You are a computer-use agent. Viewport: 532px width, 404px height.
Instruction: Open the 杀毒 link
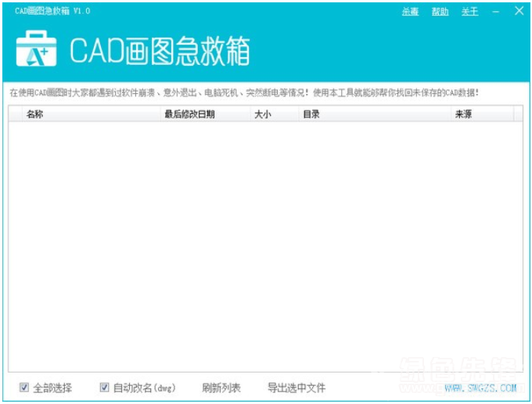[x=410, y=12]
